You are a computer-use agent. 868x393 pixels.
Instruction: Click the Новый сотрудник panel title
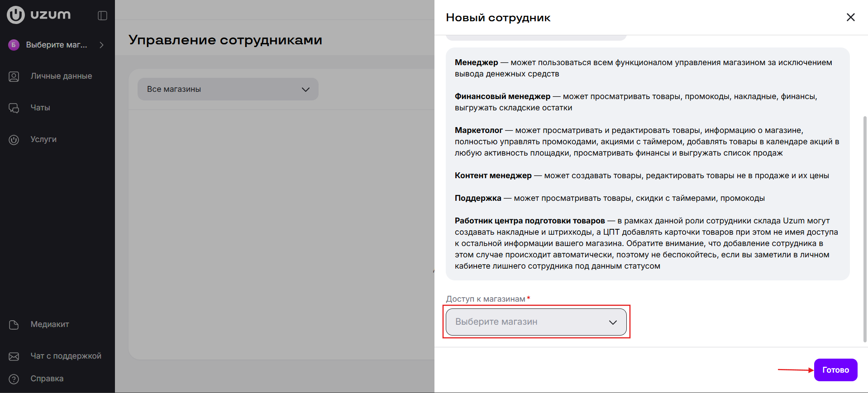[498, 18]
